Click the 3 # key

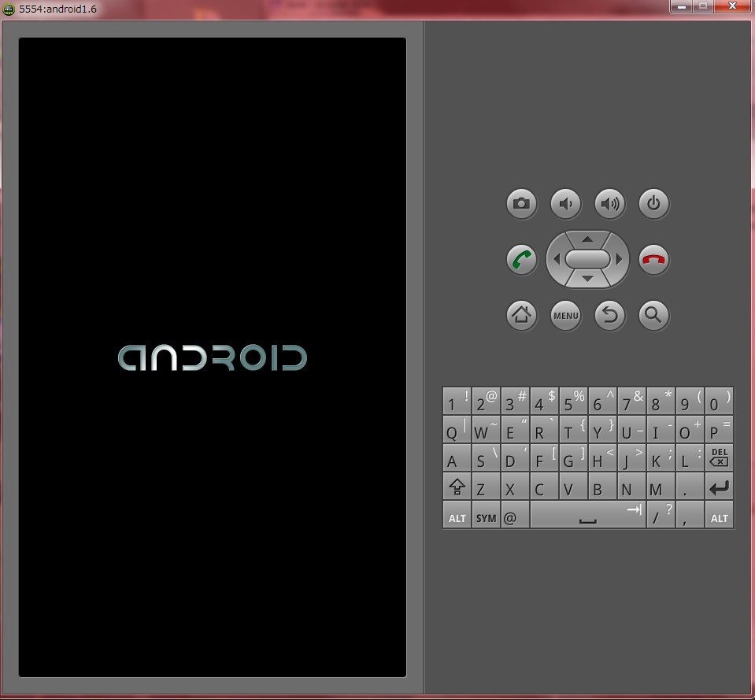click(515, 401)
